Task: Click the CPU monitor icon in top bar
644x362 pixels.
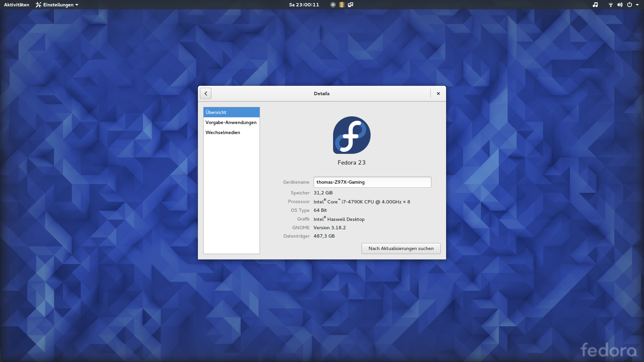Action: [x=333, y=5]
